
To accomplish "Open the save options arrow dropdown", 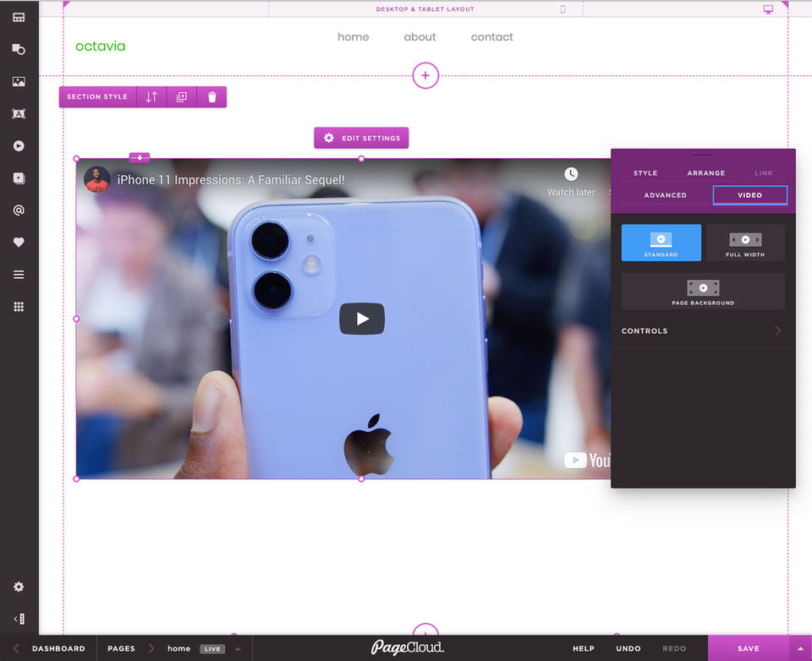I will pos(801,648).
